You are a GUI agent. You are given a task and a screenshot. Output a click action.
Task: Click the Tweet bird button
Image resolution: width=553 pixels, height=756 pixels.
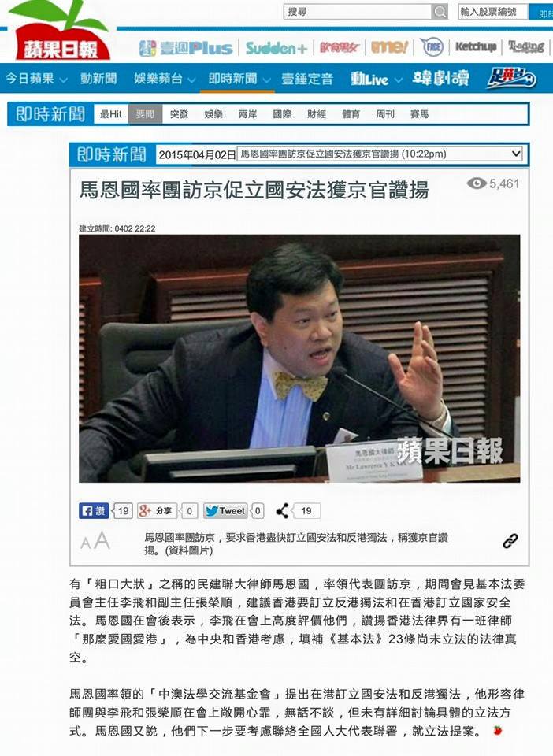226,511
